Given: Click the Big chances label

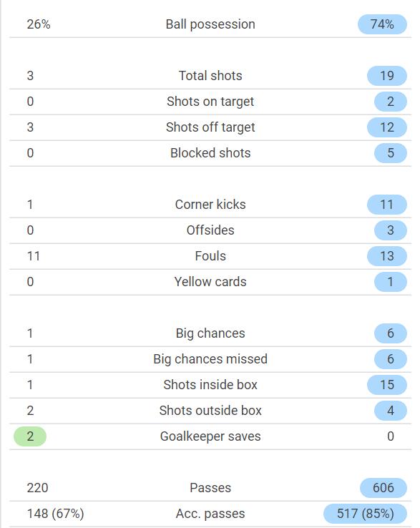Looking at the screenshot, I should click(210, 333).
